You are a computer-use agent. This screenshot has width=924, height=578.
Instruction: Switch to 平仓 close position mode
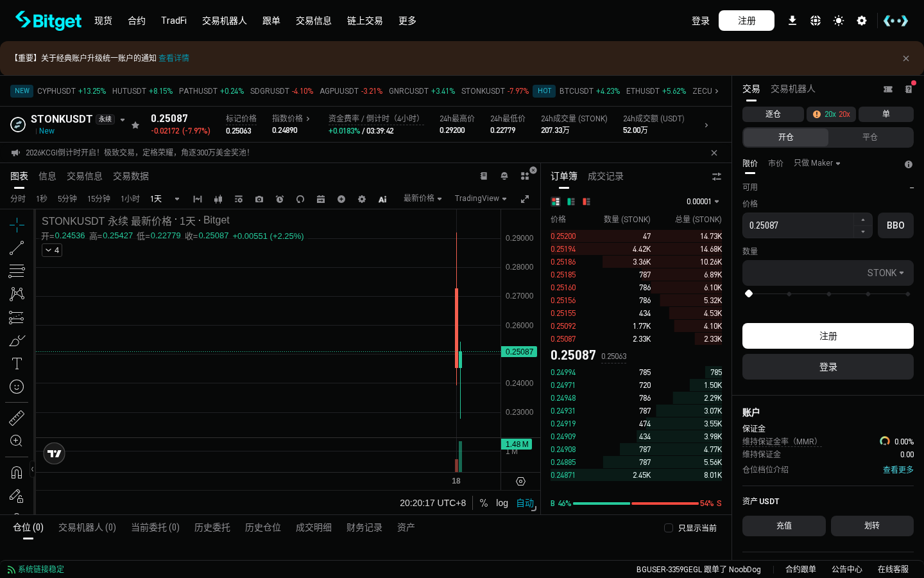coord(870,137)
